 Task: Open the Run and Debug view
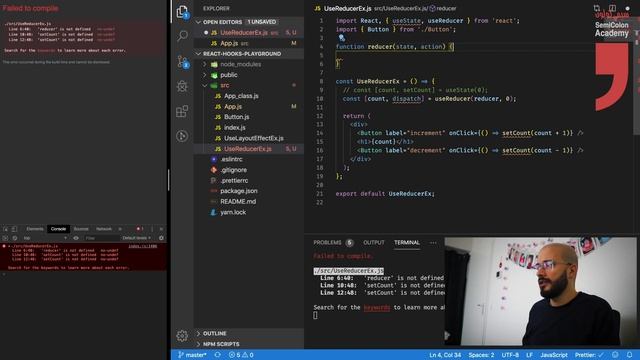tap(182, 86)
